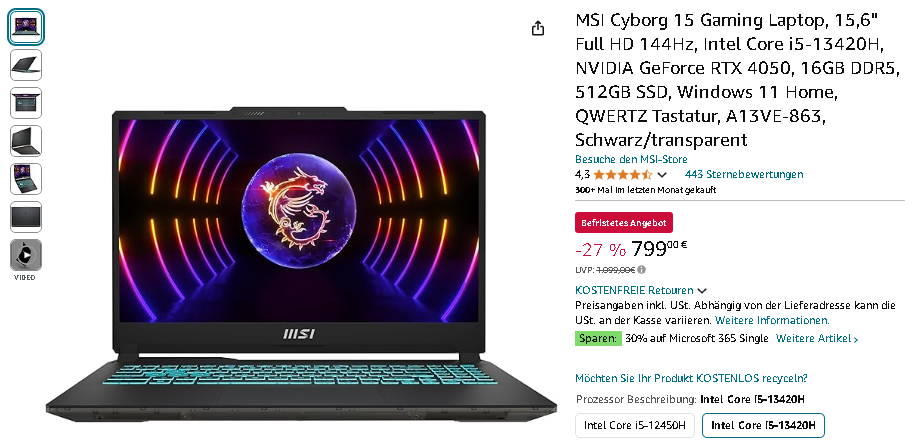
Task: Click the info icon next to UVP price
Action: [641, 270]
